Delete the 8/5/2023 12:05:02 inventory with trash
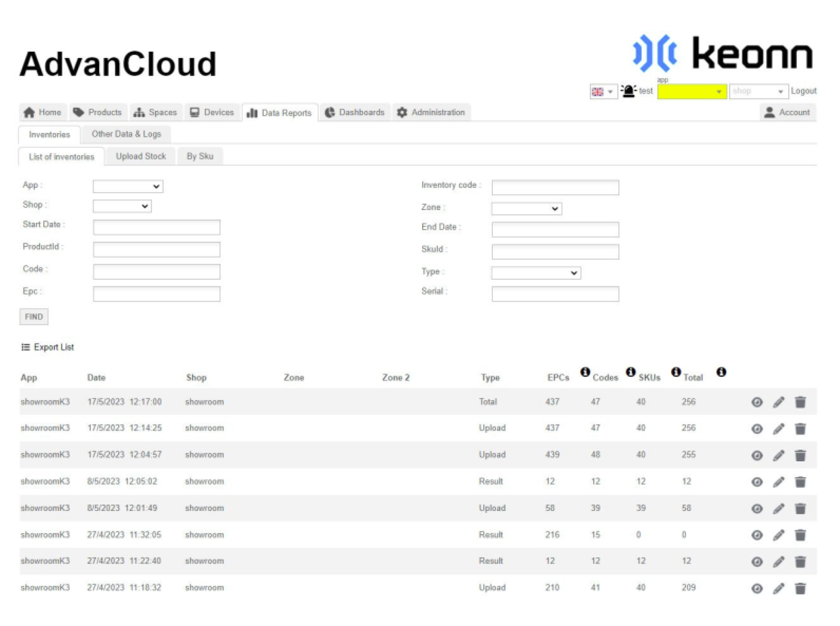 point(801,482)
